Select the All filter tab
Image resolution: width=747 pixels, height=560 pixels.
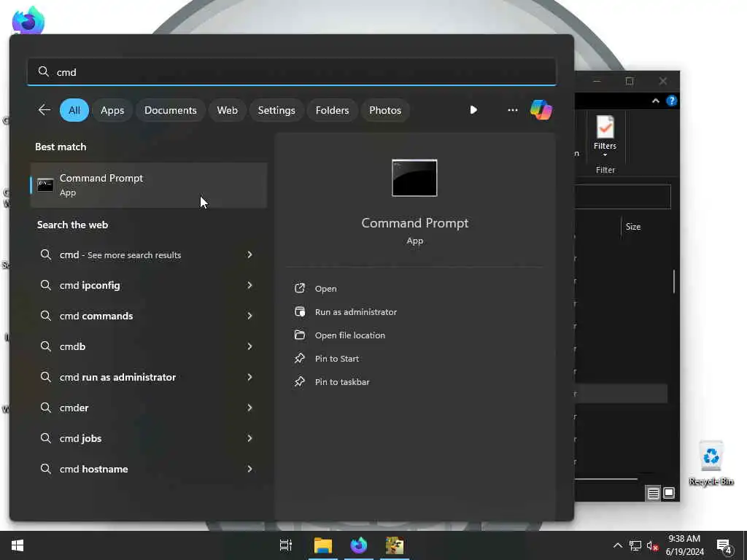(74, 110)
